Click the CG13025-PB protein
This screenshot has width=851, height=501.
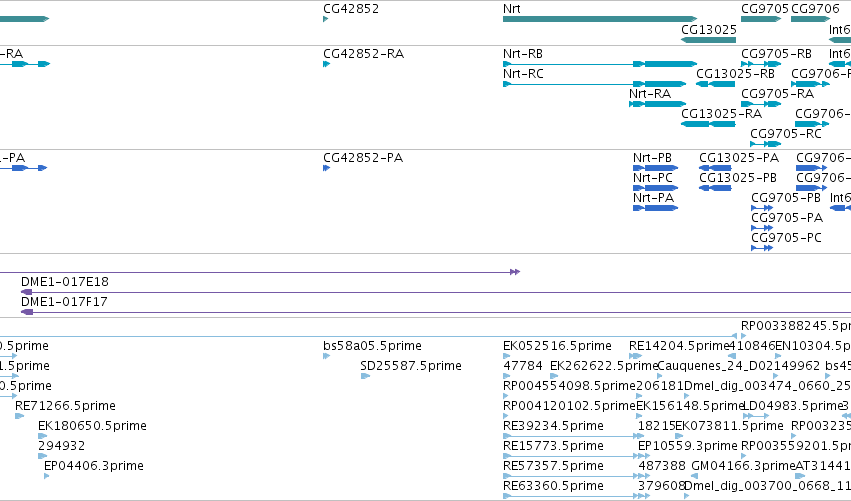point(715,188)
